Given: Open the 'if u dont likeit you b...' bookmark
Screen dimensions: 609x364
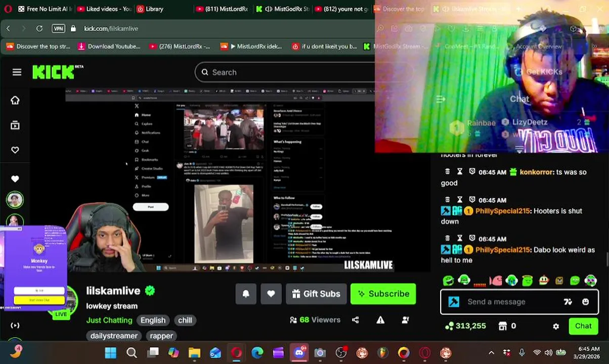Looking at the screenshot, I should (x=324, y=47).
